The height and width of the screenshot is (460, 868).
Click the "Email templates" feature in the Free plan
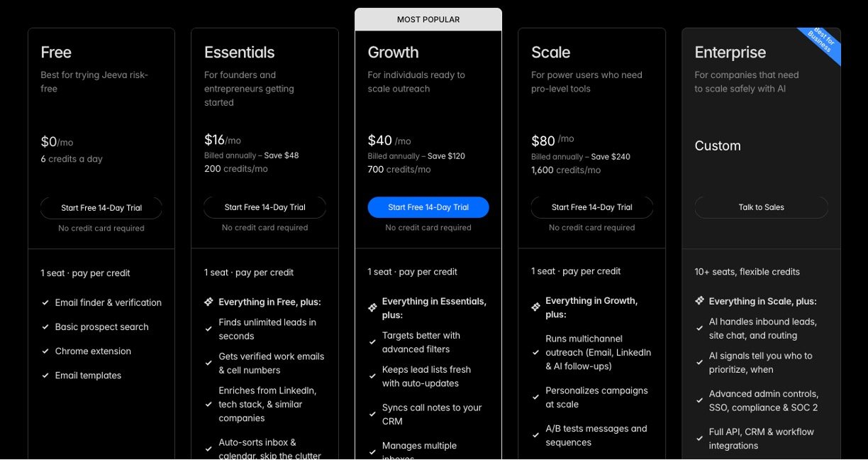tap(88, 376)
